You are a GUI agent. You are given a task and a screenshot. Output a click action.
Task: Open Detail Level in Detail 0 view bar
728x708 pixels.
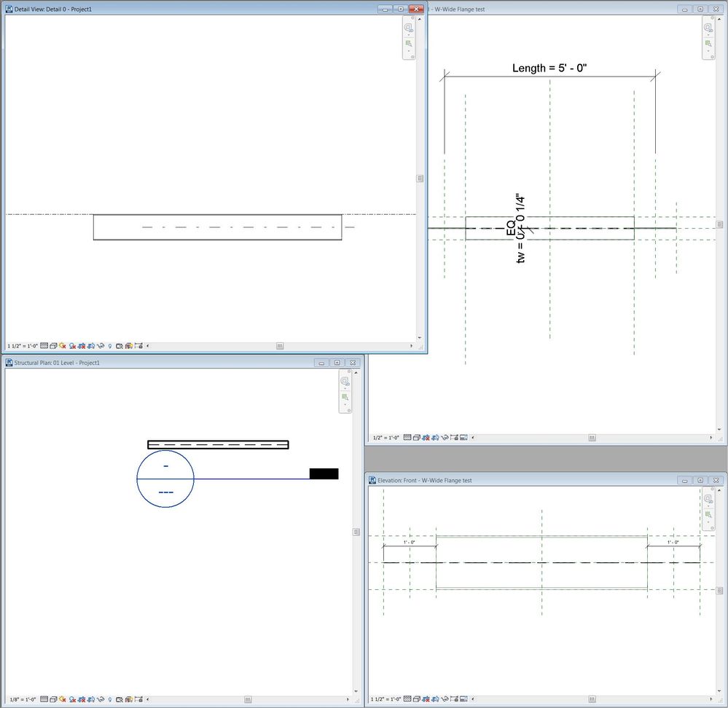pos(44,346)
